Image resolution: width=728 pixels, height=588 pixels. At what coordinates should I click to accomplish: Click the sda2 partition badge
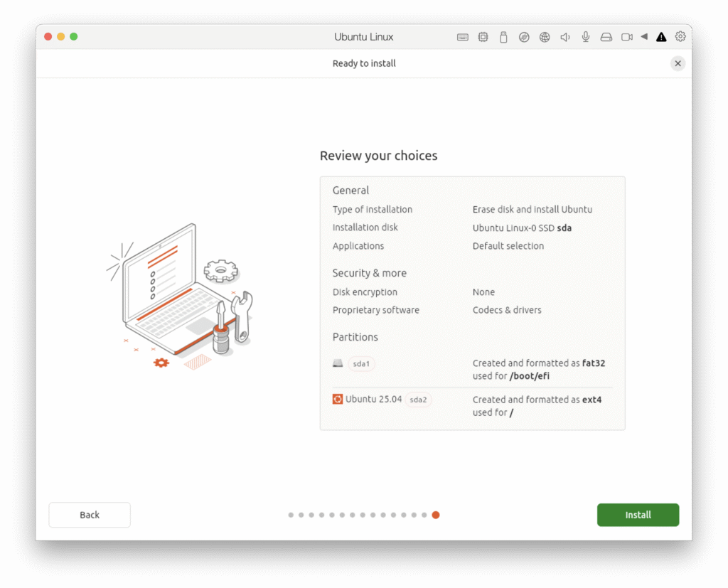418,400
